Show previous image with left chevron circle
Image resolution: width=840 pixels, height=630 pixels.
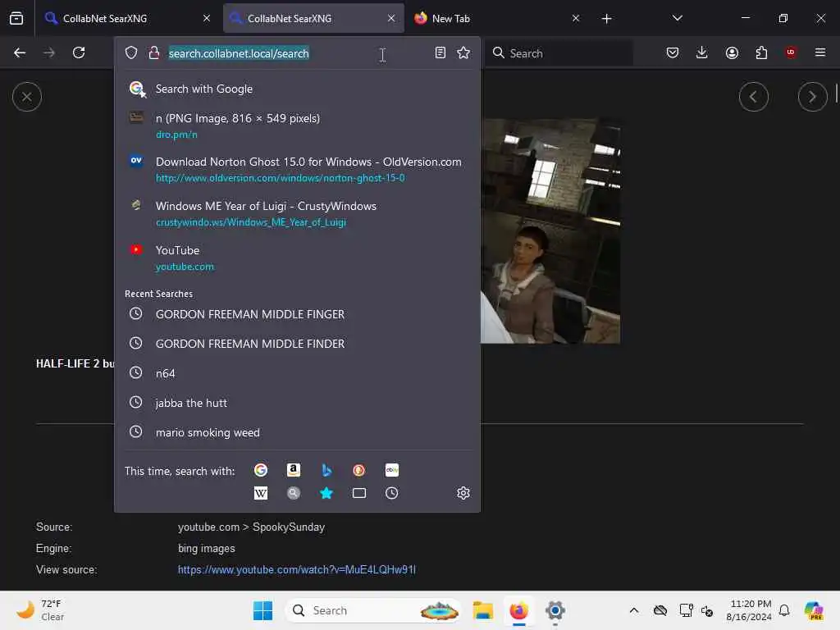(754, 97)
